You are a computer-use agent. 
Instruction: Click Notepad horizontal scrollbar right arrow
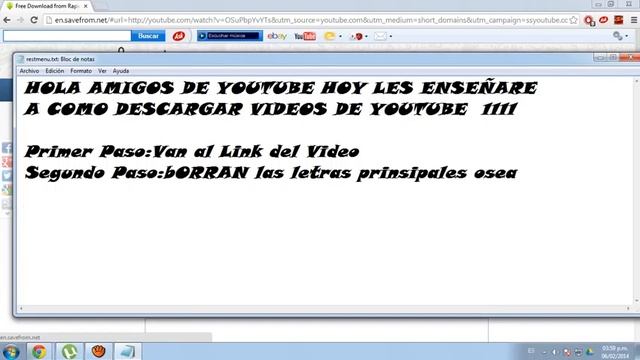[x=628, y=309]
